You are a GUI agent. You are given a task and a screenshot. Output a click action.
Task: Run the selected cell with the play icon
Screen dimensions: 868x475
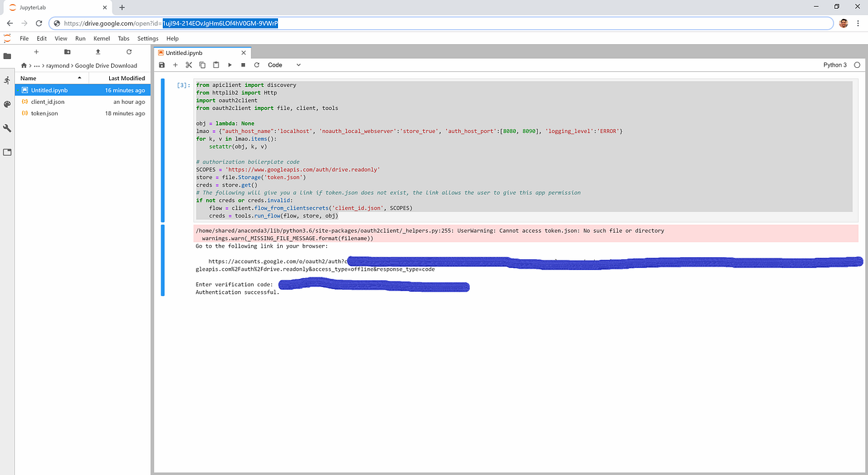point(229,64)
